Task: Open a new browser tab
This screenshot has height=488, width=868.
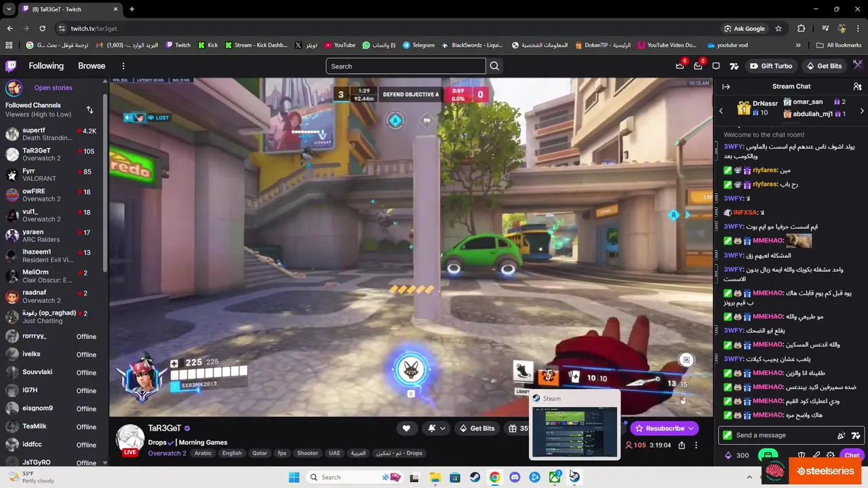Action: tap(132, 9)
